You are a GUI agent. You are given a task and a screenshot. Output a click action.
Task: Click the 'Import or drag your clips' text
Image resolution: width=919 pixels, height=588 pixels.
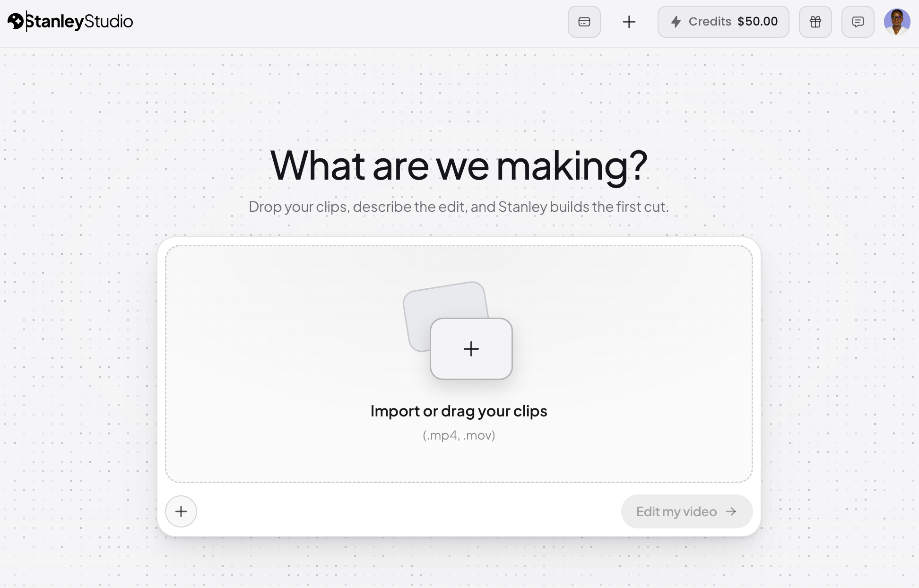click(459, 411)
